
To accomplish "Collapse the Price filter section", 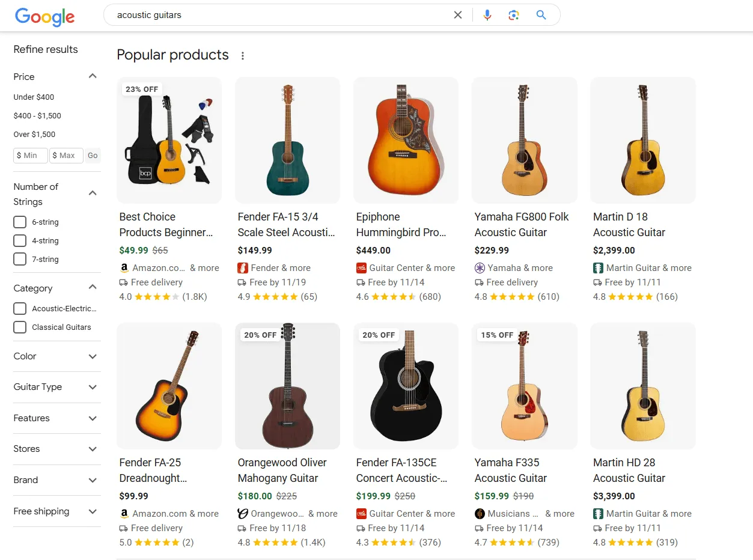I will [x=93, y=76].
